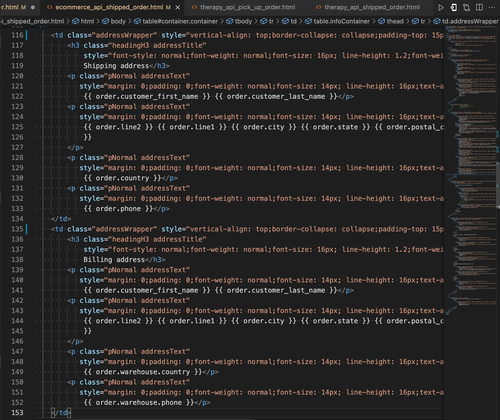
Task: Open the thead breadcrumb dropdown
Action: point(391,21)
